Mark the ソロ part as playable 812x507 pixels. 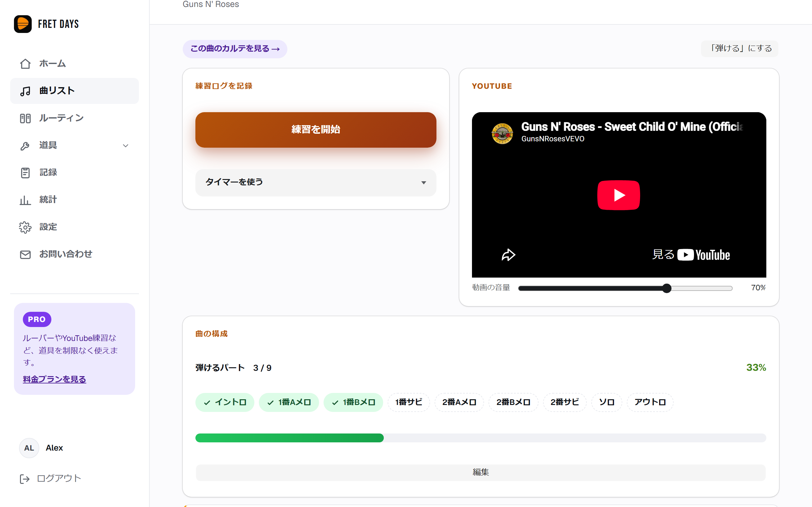[x=606, y=402]
